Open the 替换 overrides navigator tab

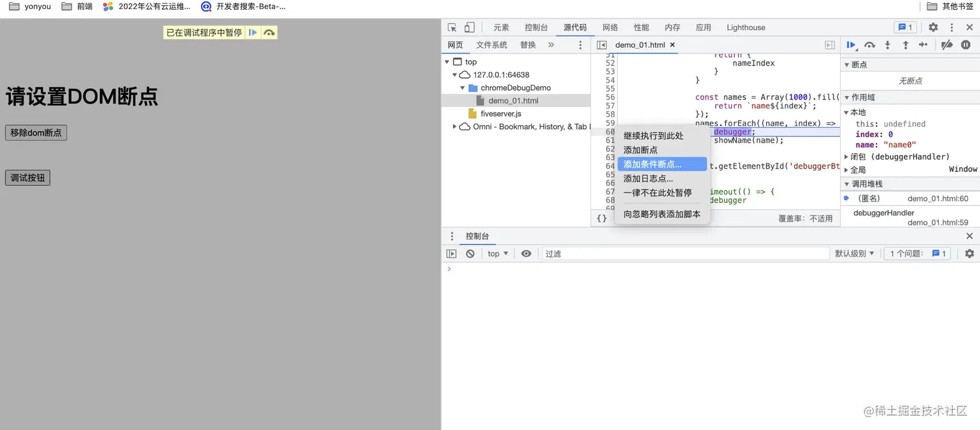[x=528, y=45]
